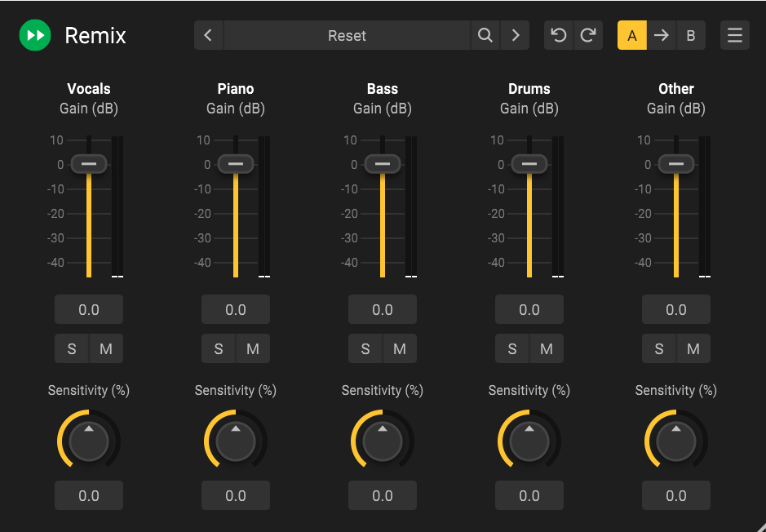Image resolution: width=766 pixels, height=532 pixels.
Task: Mute the Bass stem
Action: point(400,349)
